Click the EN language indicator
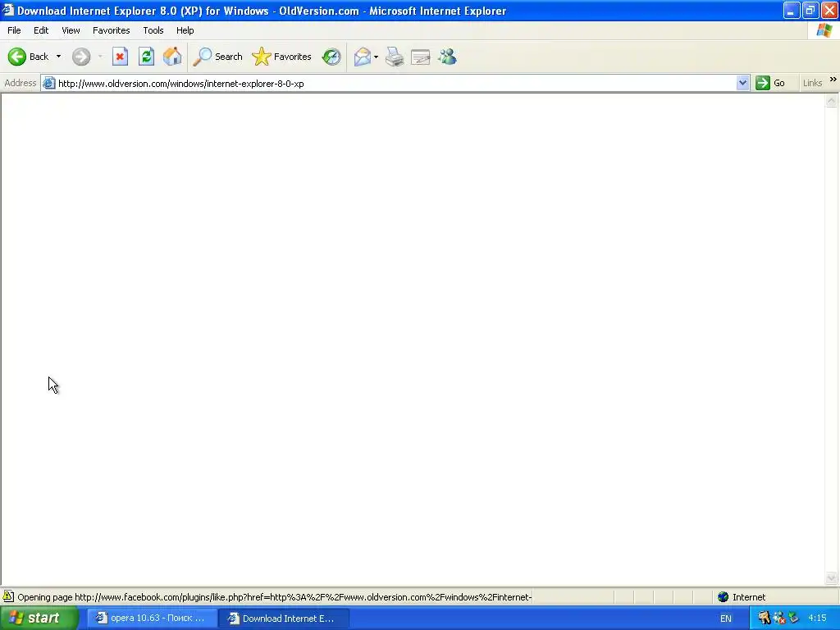Screen dimensions: 840x630 coord(726,619)
